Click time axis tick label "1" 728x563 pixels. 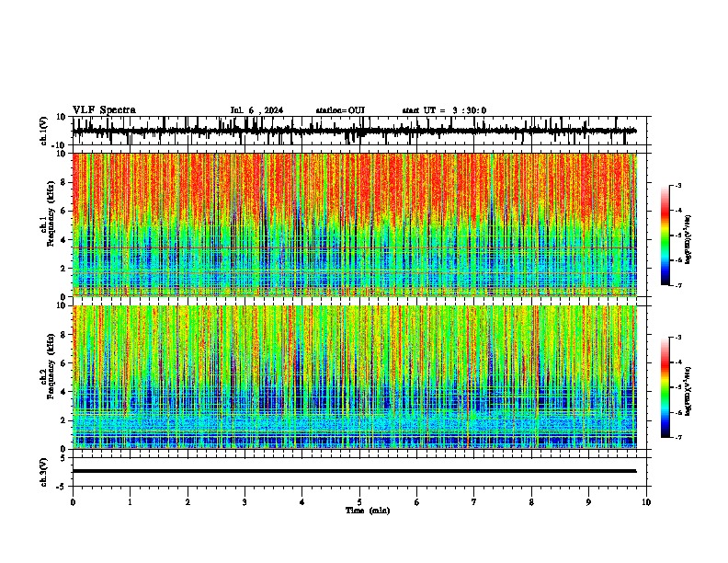click(130, 502)
